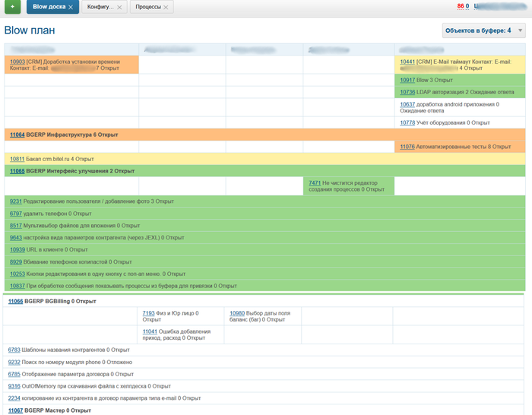
Task: Click the red 86 notification counter
Action: tap(460, 6)
